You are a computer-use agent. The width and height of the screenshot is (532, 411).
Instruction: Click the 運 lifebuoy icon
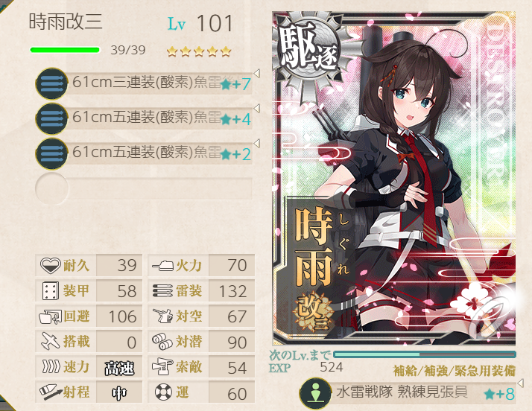tap(163, 392)
